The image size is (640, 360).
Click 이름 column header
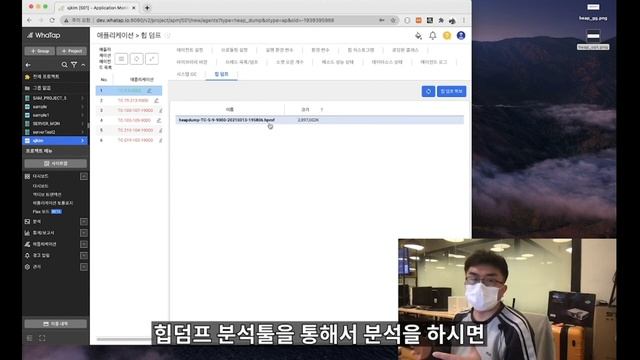pyautogui.click(x=230, y=110)
